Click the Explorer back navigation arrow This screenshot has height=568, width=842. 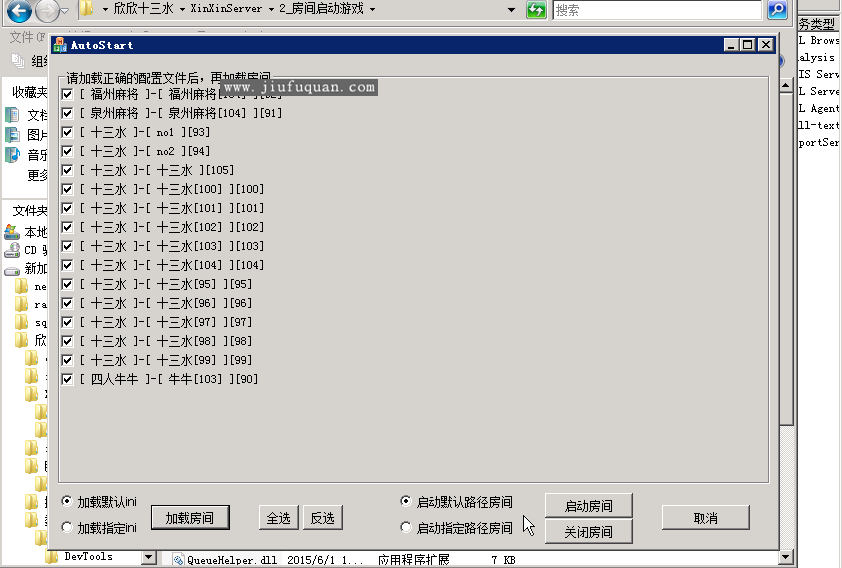(x=18, y=12)
